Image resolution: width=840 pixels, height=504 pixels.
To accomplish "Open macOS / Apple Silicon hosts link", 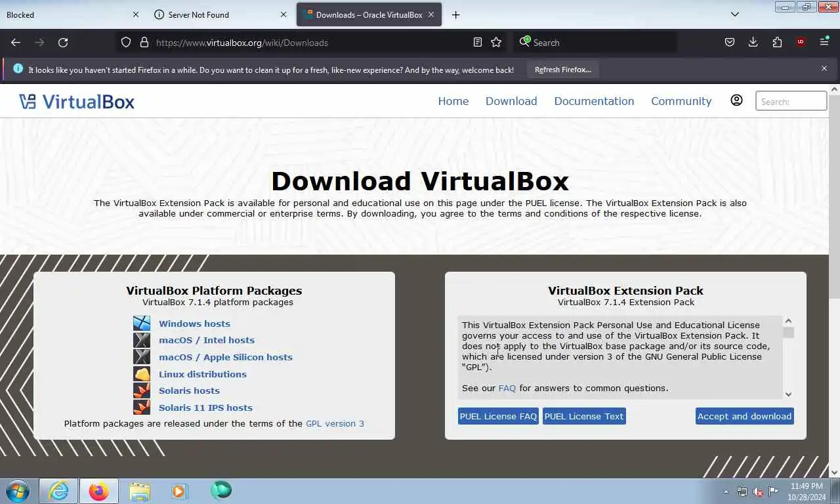I will 226,357.
